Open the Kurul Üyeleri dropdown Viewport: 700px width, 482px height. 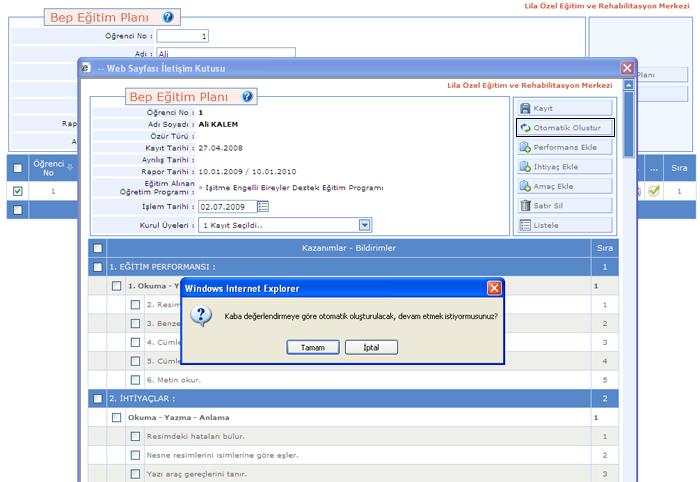point(365,226)
